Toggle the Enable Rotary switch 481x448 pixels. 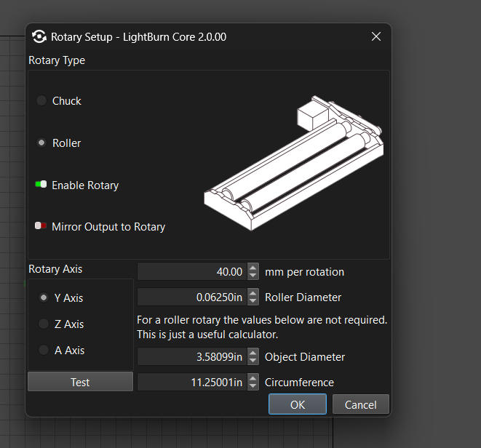tap(41, 185)
